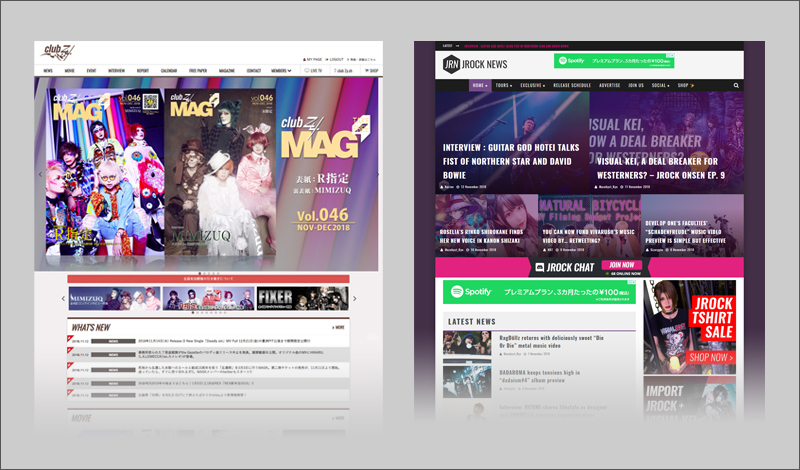Viewport: 800px width, 470px height.
Task: Open RELEASE SCHEDULE in JROCK NEWS menu
Action: (x=572, y=85)
